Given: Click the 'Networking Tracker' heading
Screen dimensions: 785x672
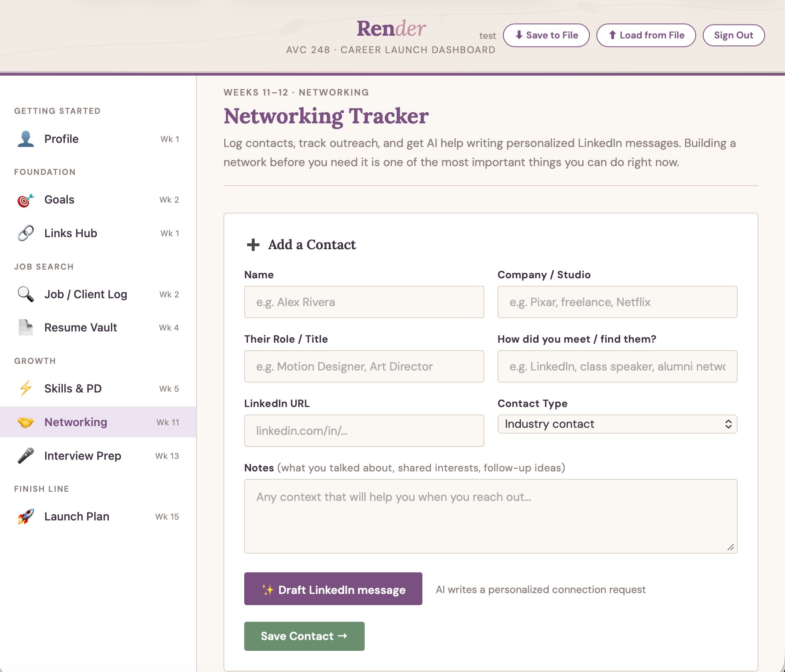Looking at the screenshot, I should (326, 116).
